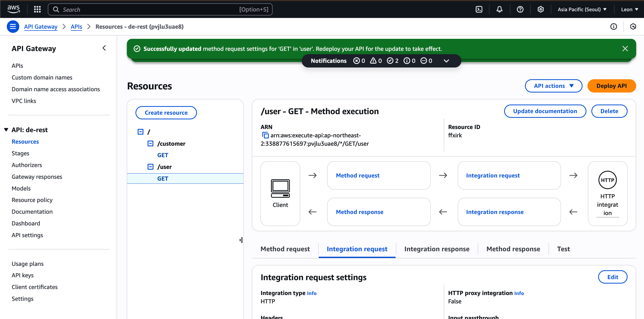Switch to the Integration response tab

[437, 249]
